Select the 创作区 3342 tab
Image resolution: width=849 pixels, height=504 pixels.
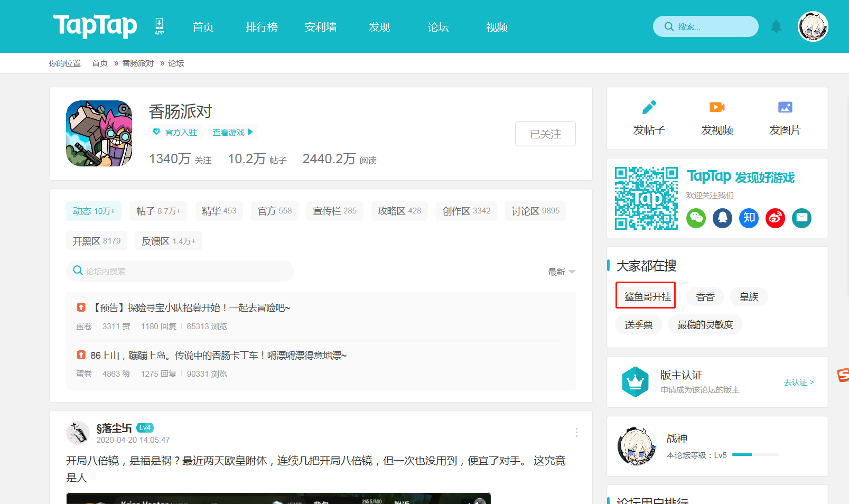click(x=467, y=211)
